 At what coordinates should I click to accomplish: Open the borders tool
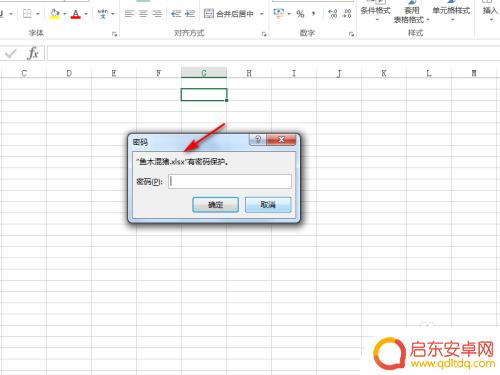tap(27, 14)
